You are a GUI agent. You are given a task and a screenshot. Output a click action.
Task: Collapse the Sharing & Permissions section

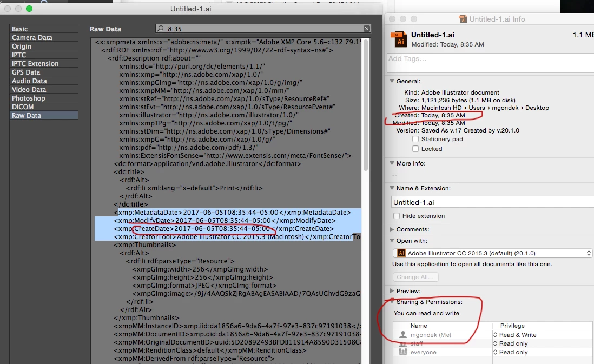click(x=392, y=302)
